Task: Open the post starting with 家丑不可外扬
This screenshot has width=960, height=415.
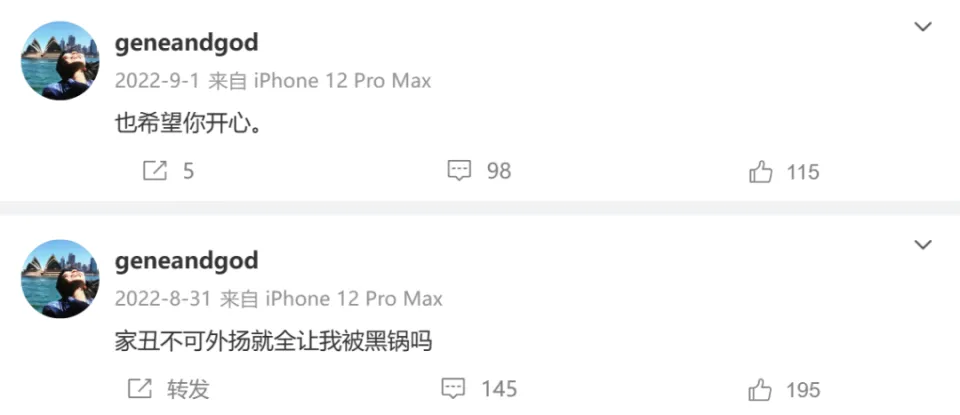Action: point(274,342)
